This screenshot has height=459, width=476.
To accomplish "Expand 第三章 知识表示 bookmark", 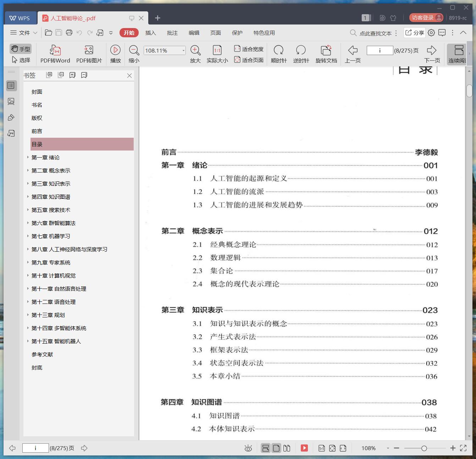I will point(28,184).
